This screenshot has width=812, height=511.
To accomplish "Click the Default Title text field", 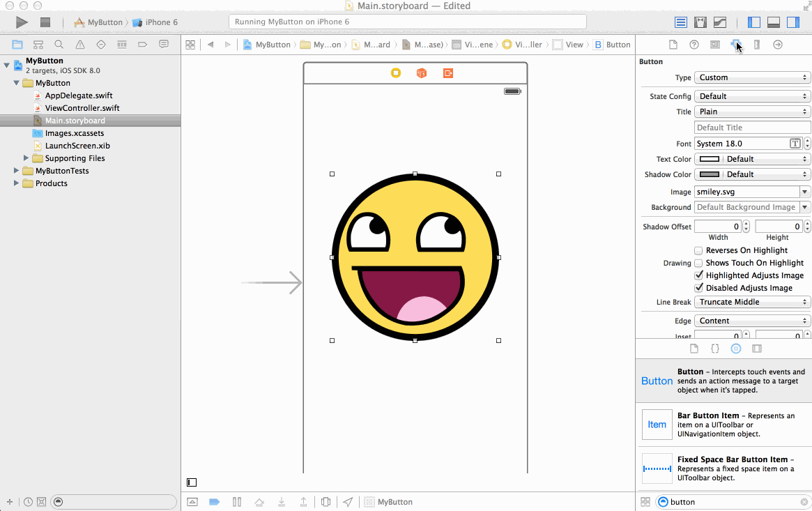I will tap(752, 128).
